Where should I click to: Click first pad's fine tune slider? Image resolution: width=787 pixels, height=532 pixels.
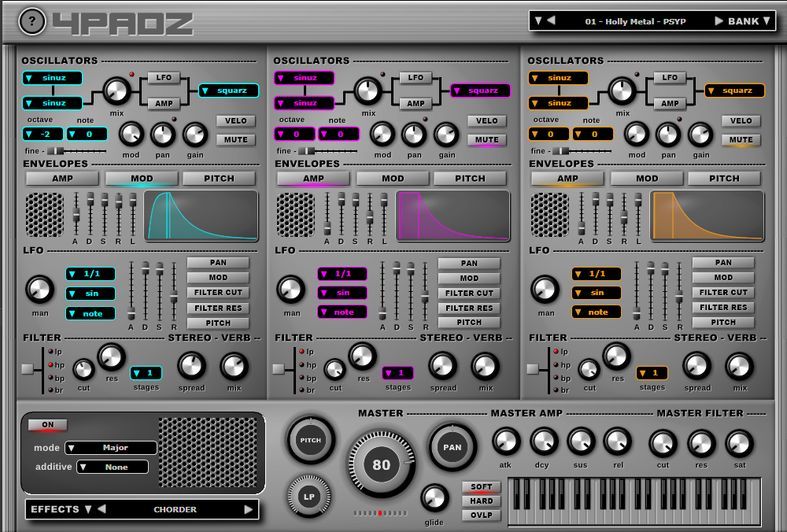[76, 150]
